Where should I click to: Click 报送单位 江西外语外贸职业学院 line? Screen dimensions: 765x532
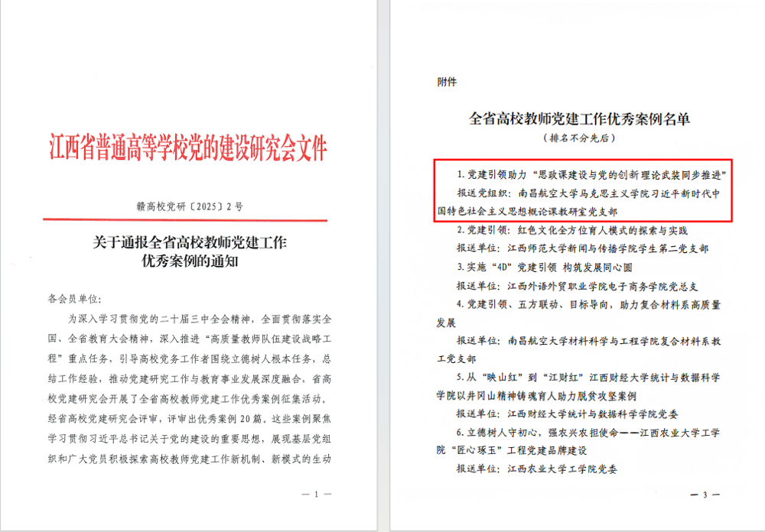(x=578, y=286)
